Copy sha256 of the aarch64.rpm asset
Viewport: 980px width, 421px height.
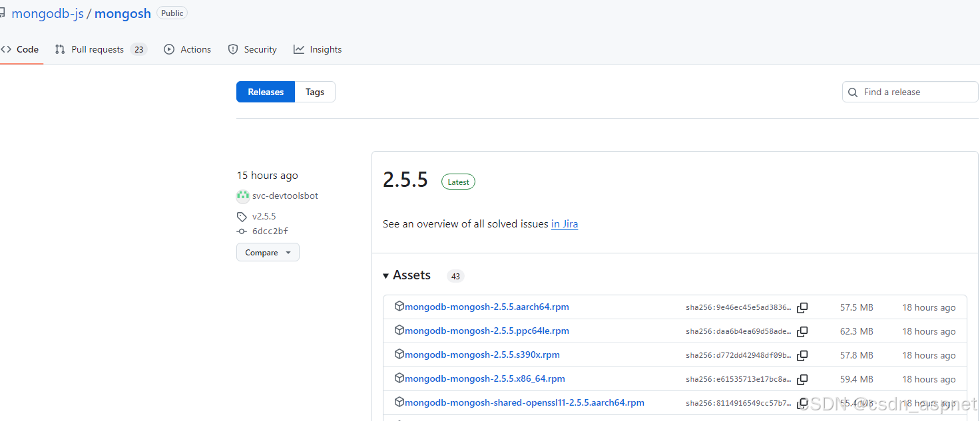coord(803,307)
